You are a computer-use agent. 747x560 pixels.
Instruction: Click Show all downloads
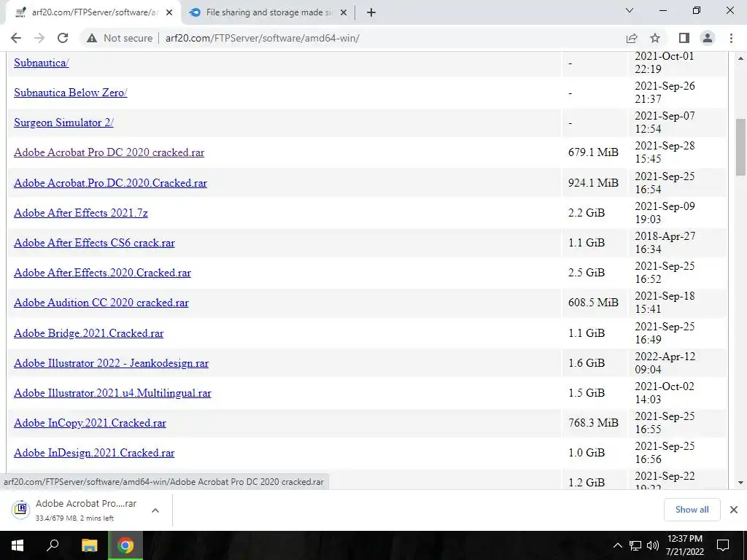tap(692, 510)
